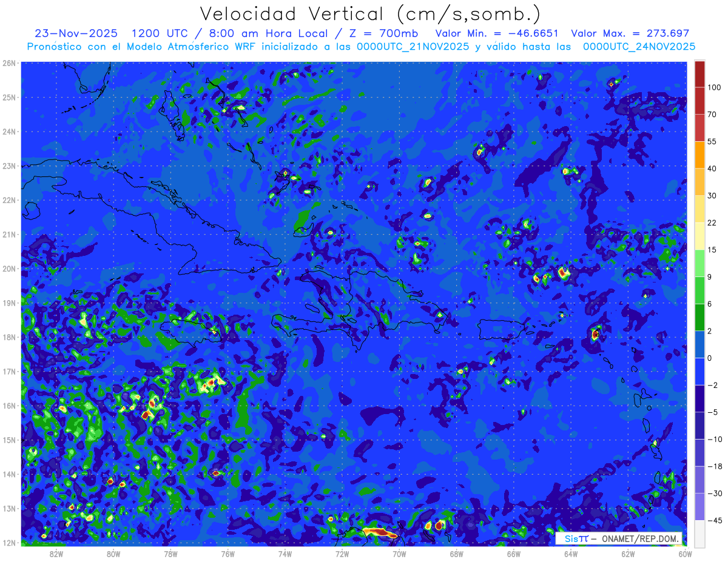The height and width of the screenshot is (562, 728).
Task: Click the colorbar value label '-18'
Action: click(x=714, y=466)
